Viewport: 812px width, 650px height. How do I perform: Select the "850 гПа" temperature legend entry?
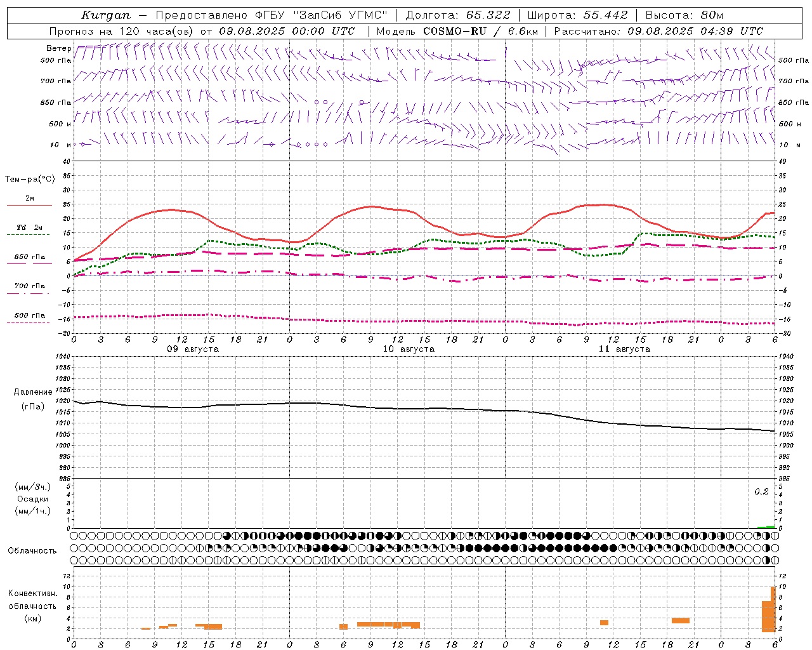point(29,257)
